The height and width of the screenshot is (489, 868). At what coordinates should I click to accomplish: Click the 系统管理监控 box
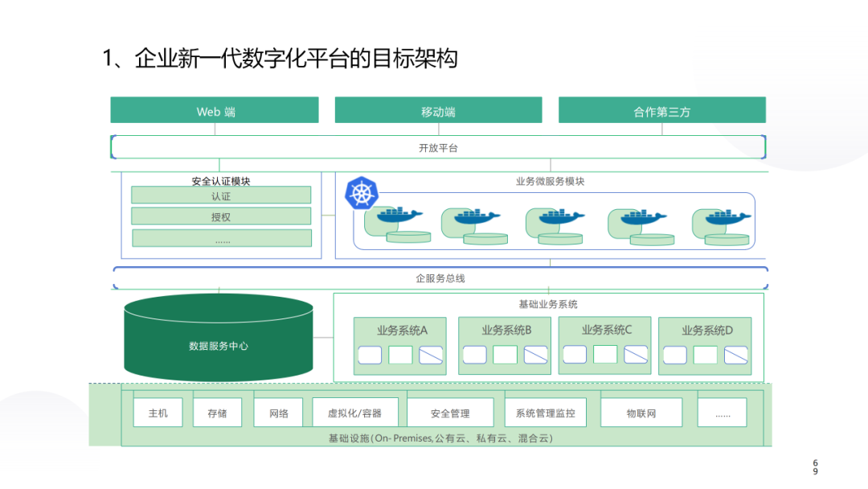click(x=545, y=413)
